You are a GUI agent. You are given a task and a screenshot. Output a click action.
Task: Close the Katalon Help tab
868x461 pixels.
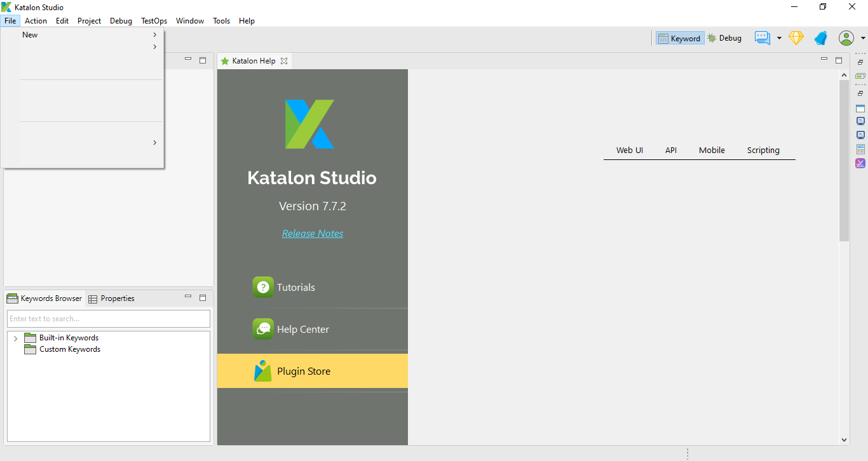tap(284, 61)
